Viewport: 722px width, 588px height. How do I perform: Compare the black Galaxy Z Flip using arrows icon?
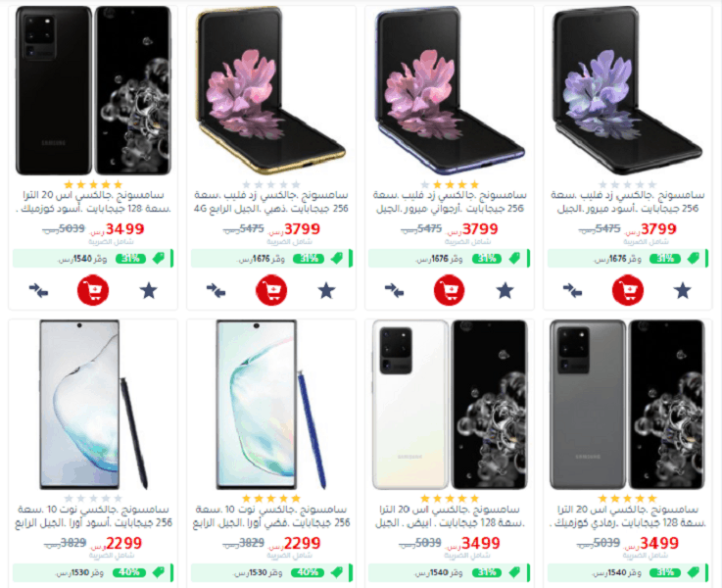pos(572,290)
